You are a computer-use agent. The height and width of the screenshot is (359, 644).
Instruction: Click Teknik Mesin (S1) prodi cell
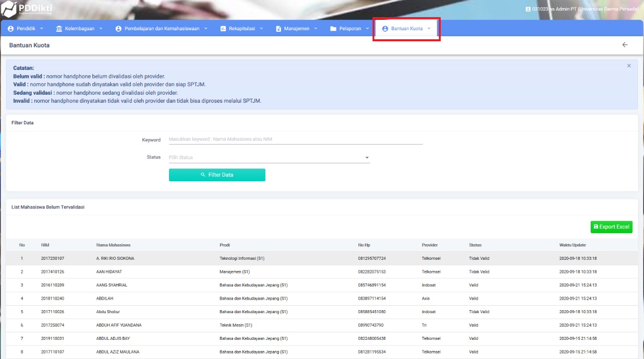click(x=236, y=325)
